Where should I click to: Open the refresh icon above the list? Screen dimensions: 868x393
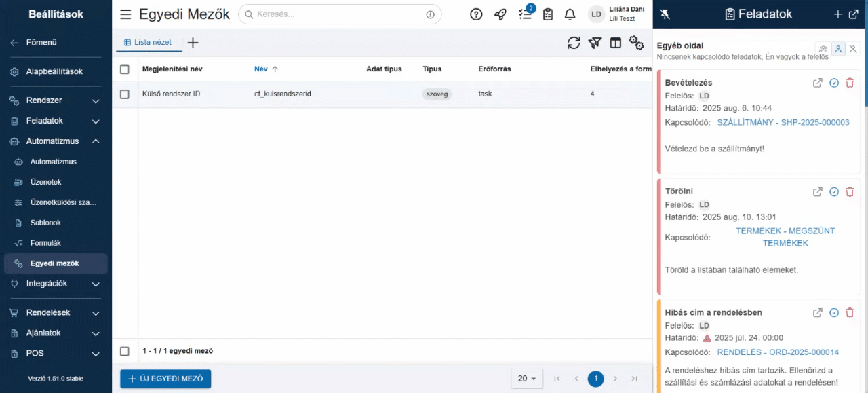click(574, 42)
